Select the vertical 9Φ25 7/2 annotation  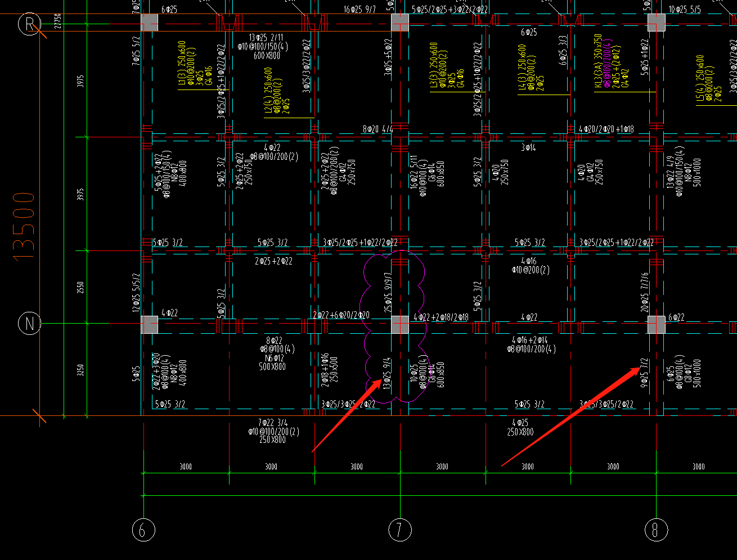tap(644, 373)
